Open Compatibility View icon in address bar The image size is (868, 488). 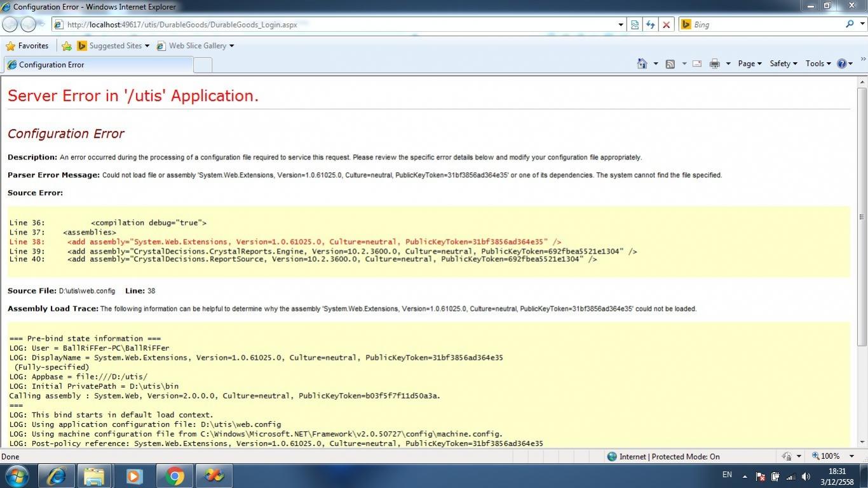coord(634,24)
